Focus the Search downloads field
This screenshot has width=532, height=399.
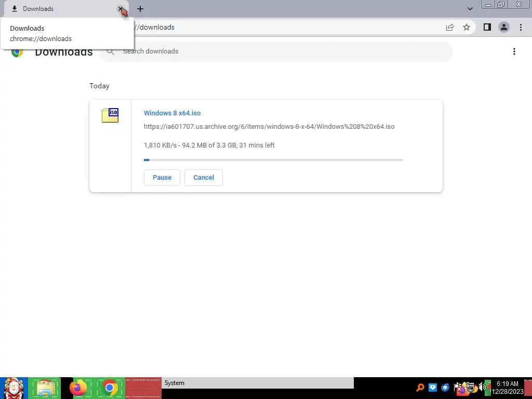click(276, 51)
